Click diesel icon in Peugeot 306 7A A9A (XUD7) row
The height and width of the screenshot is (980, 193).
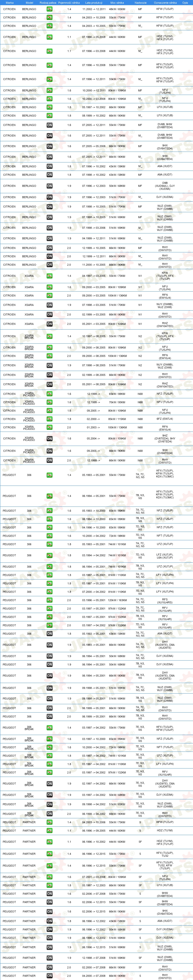click(x=50, y=633)
